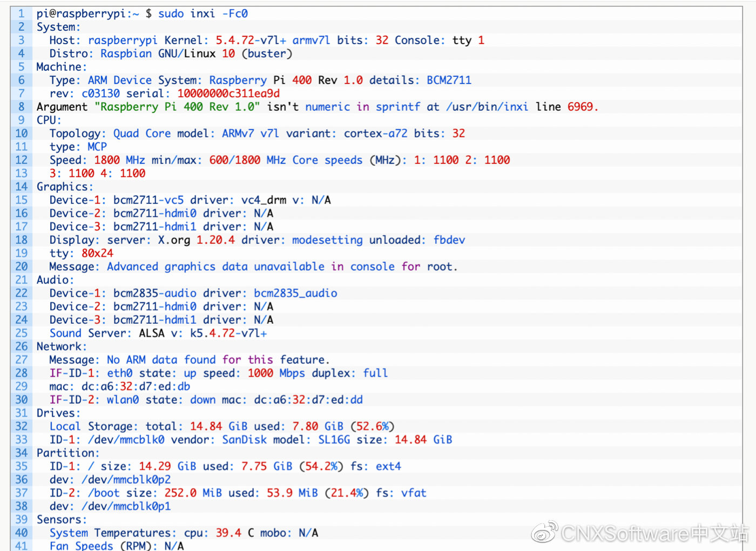The height and width of the screenshot is (551, 756).
Task: Click the rev value c03130
Action: [100, 93]
